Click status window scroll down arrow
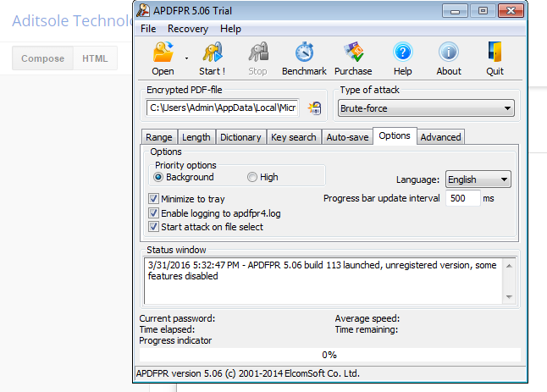Image resolution: width=547 pixels, height=392 pixels. click(509, 297)
